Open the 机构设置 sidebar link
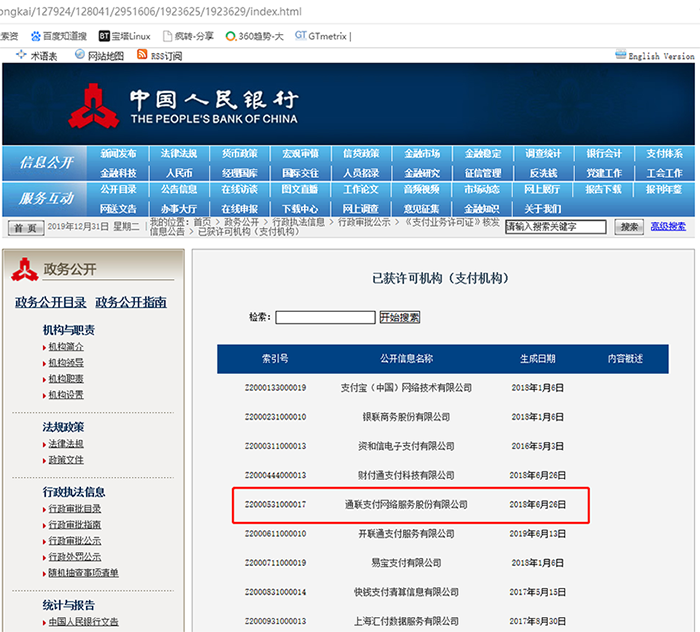The height and width of the screenshot is (632, 700). coord(66,395)
